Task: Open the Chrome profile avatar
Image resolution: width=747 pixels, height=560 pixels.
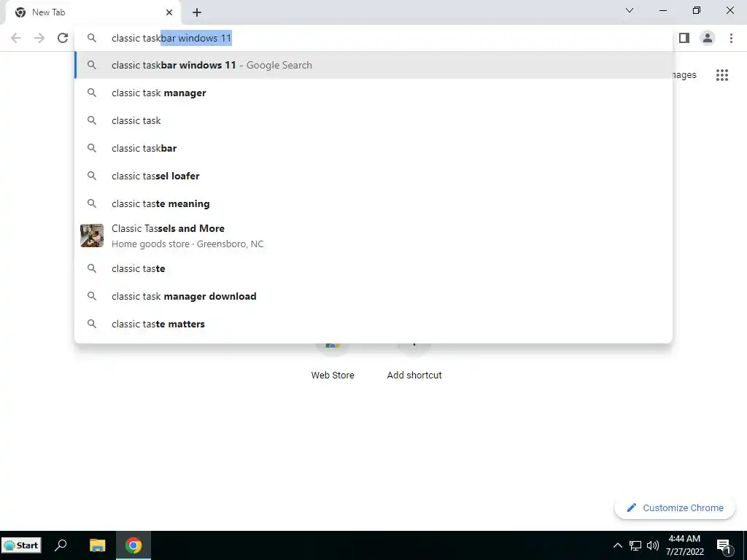Action: (708, 38)
